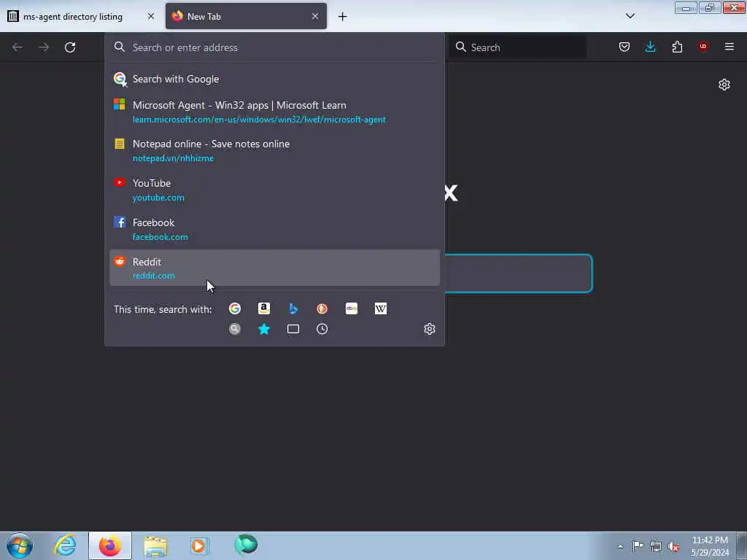Image resolution: width=747 pixels, height=560 pixels.
Task: Open Windows Media Player from taskbar
Action: click(x=200, y=545)
